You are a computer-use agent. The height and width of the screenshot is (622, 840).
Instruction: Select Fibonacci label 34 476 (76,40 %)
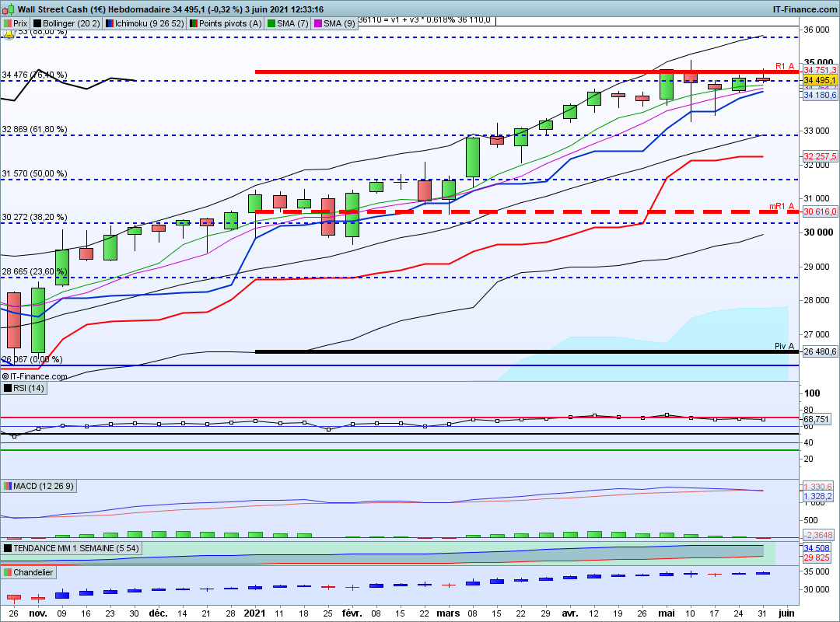pos(34,75)
